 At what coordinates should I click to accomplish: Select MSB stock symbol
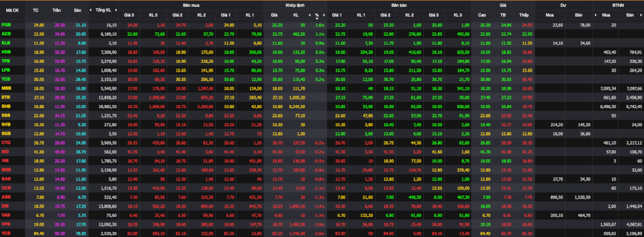(x=6, y=169)
